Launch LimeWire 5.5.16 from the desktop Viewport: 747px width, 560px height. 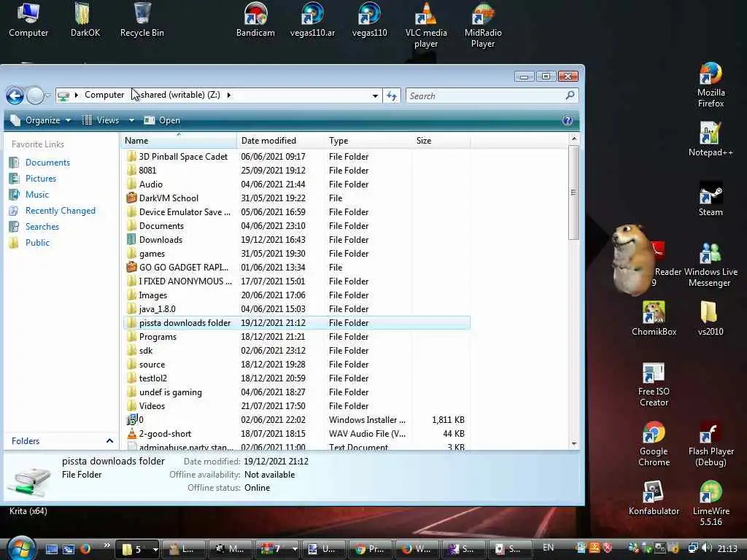point(711,504)
